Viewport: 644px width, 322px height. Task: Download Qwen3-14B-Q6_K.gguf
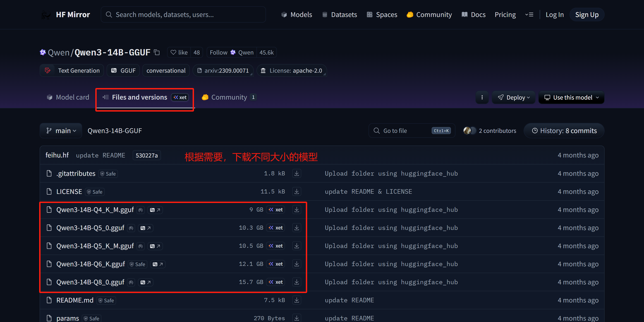click(x=297, y=264)
